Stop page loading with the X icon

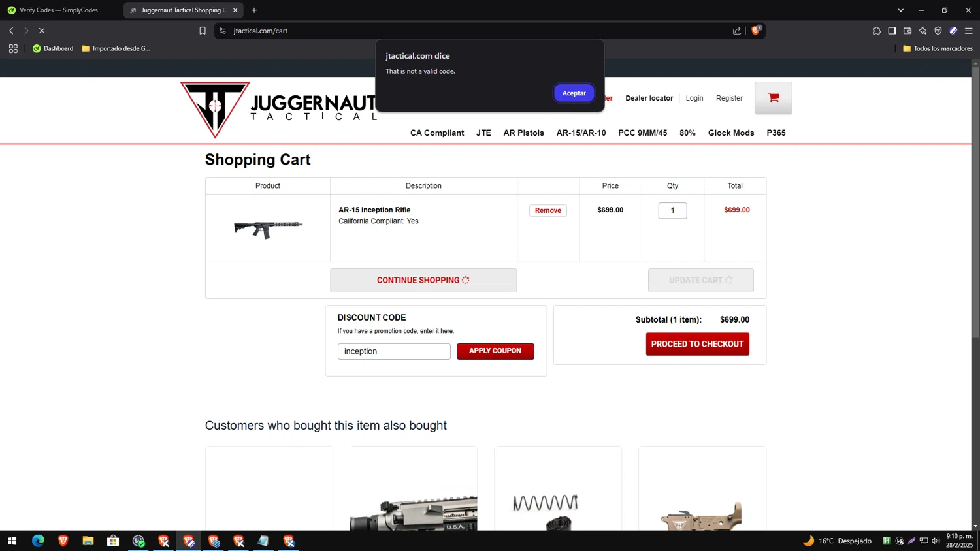tap(42, 31)
